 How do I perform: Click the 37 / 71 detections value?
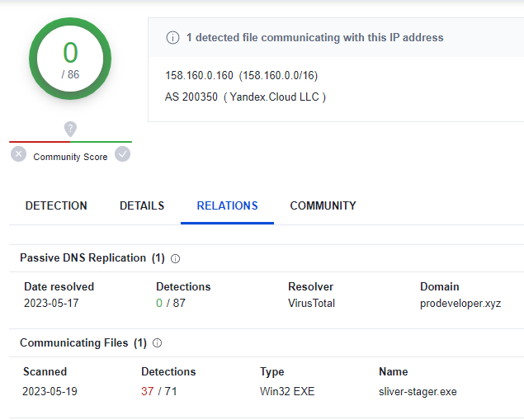point(159,391)
